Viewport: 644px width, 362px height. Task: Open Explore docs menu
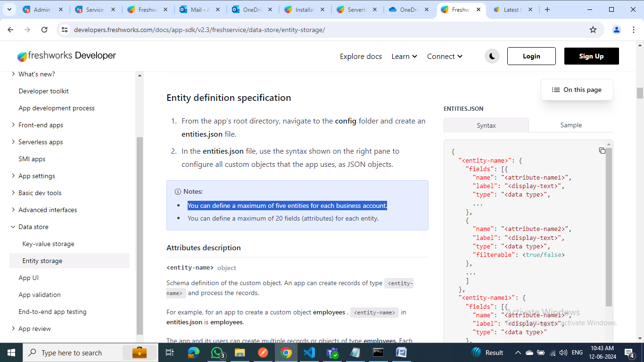click(361, 56)
